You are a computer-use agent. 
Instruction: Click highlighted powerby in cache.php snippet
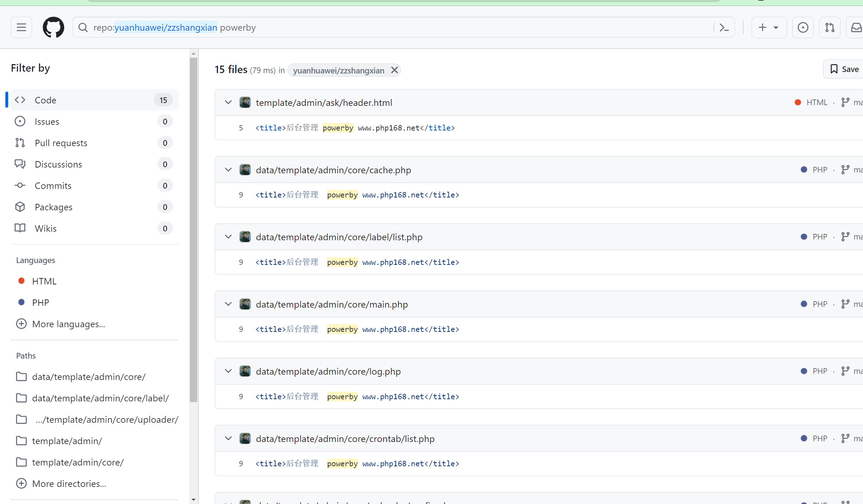342,195
